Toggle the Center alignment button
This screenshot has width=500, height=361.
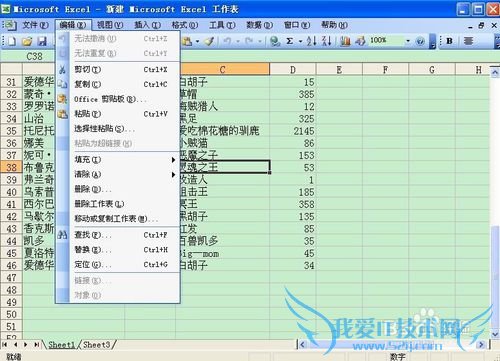[x=468, y=41]
